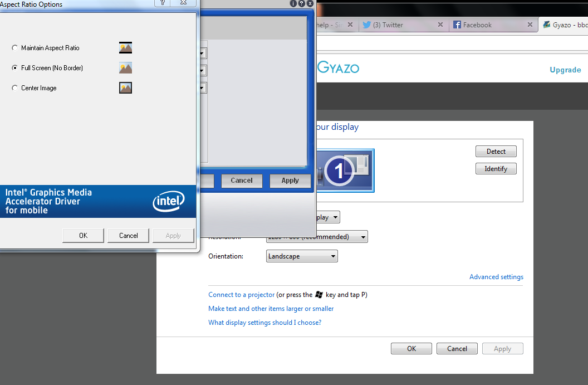The width and height of the screenshot is (588, 385).
Task: Click the Upgrade link on Gyazo page
Action: coord(566,70)
